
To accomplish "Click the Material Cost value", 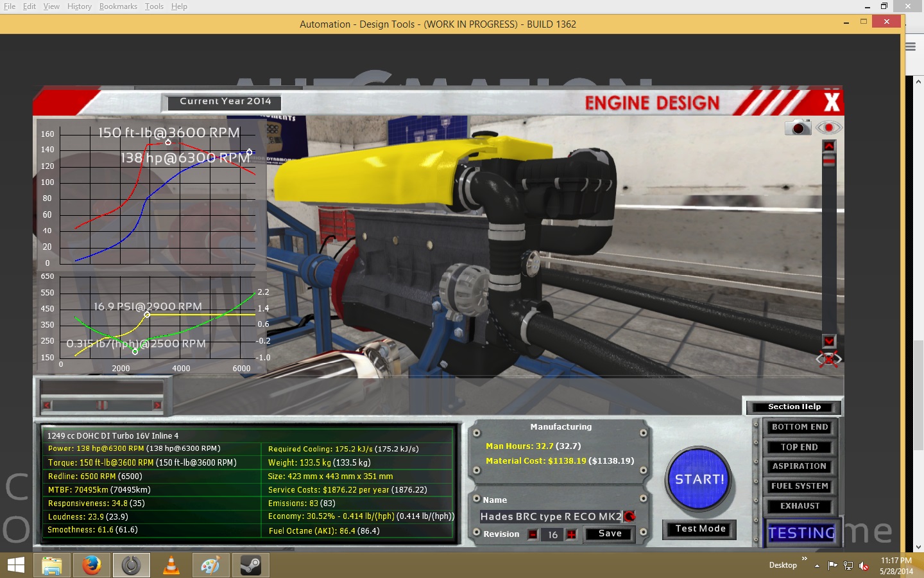I will [560, 460].
